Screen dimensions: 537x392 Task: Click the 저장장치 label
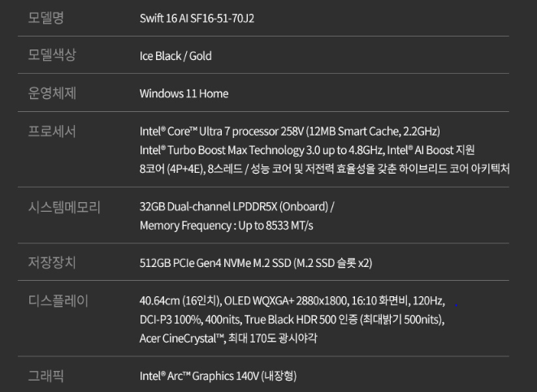point(53,262)
